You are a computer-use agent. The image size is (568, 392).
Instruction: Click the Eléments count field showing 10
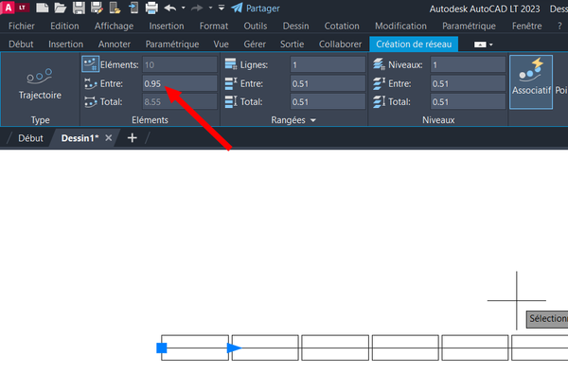[x=180, y=64]
